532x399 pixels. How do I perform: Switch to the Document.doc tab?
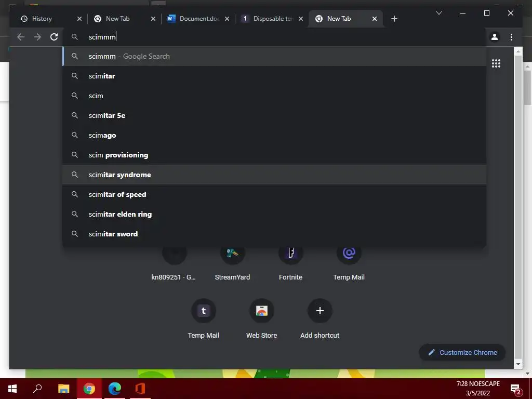194,19
